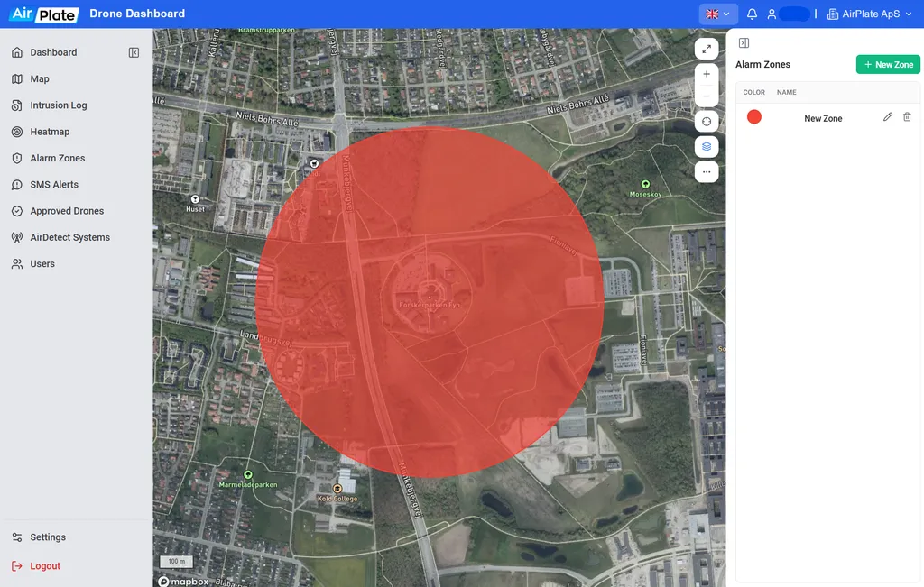Edit New Zone with pencil icon
The image size is (924, 587).
click(x=888, y=117)
